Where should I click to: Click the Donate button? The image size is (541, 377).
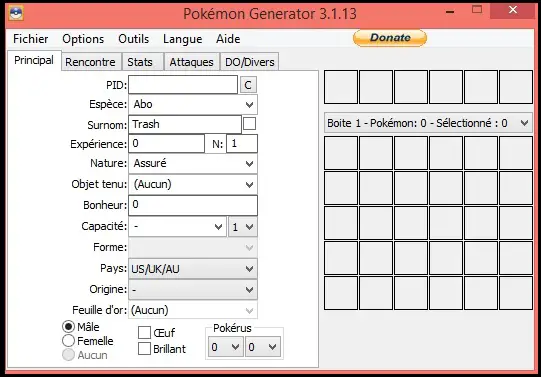click(390, 38)
